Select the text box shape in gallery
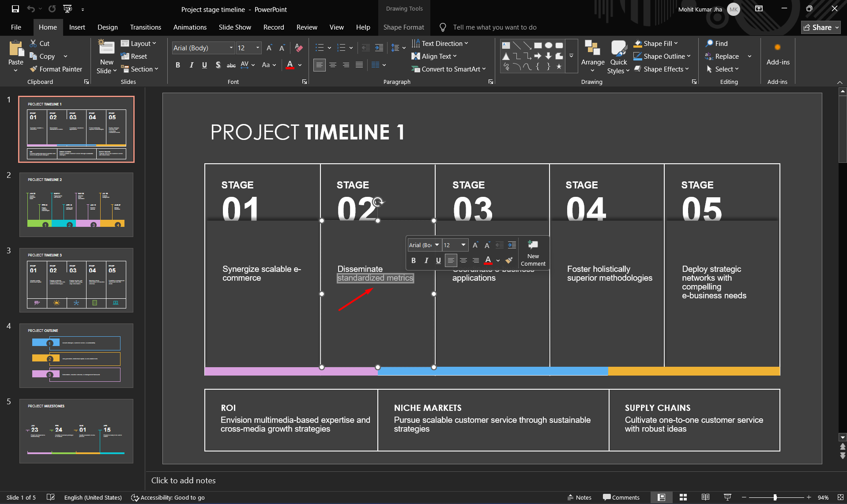Screen dimensions: 847x504 click(x=506, y=45)
